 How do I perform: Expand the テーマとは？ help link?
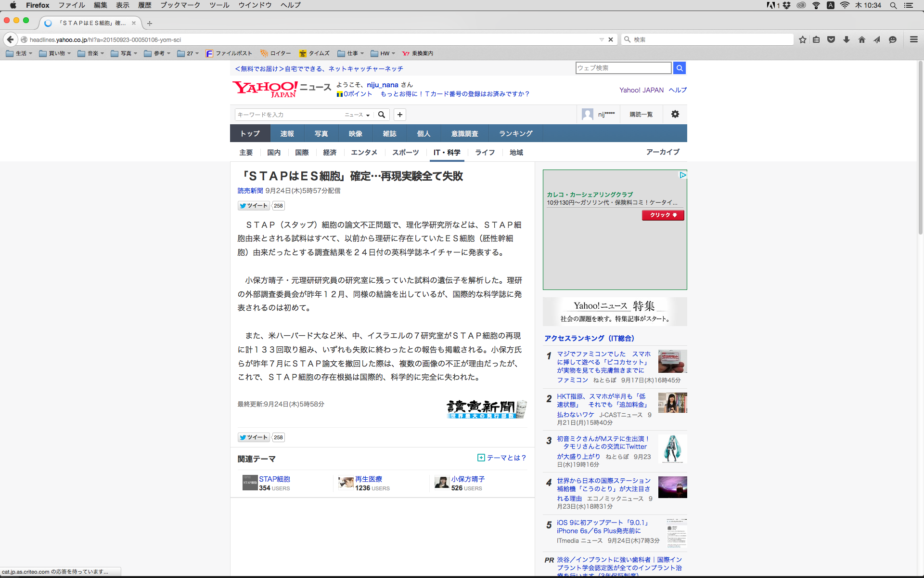coord(502,458)
